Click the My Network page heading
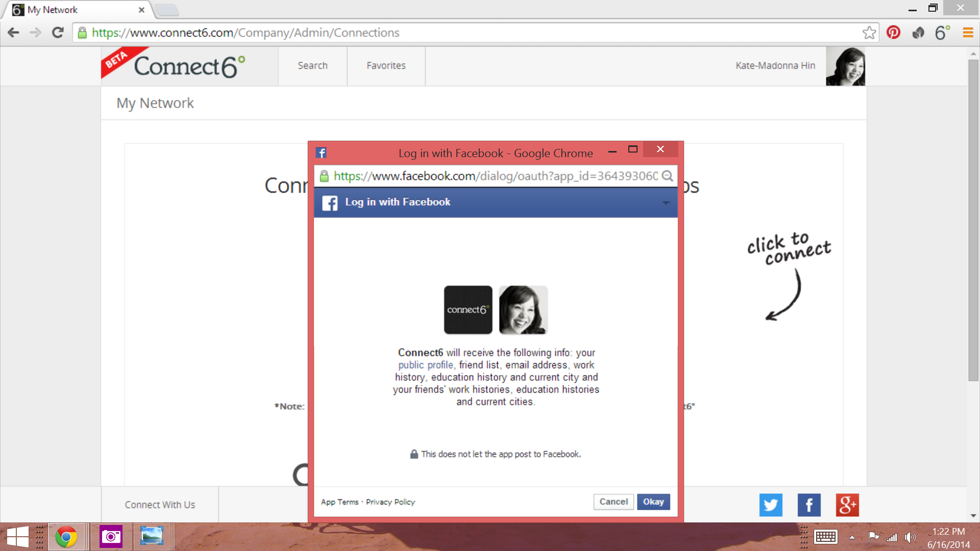This screenshot has width=980, height=551. coord(155,103)
